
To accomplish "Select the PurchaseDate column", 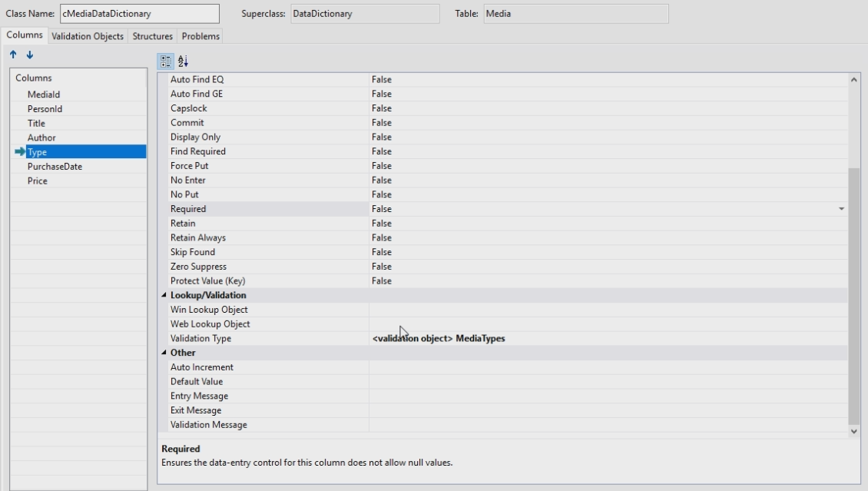I will coord(55,167).
